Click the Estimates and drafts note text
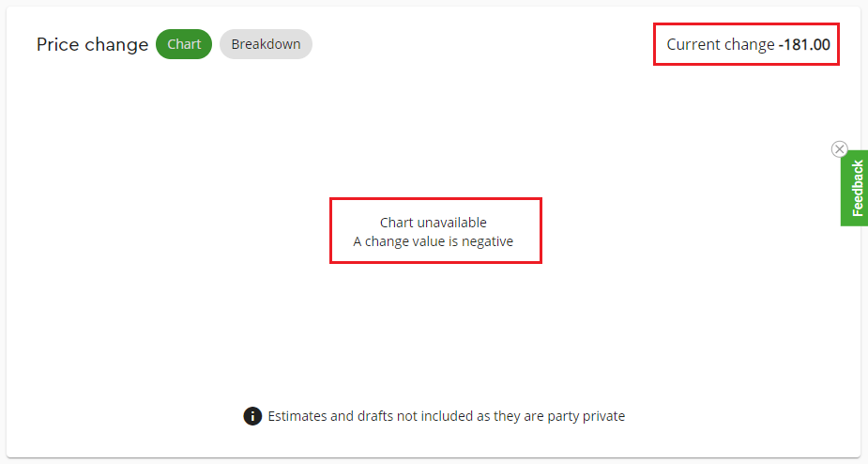Screen dimensions: 868x464 coord(446,415)
